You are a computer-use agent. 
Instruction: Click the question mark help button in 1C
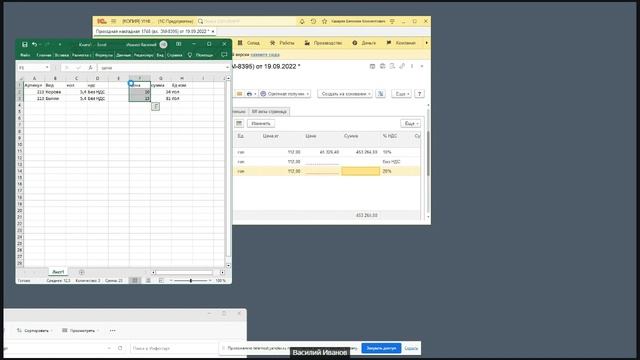click(x=419, y=94)
